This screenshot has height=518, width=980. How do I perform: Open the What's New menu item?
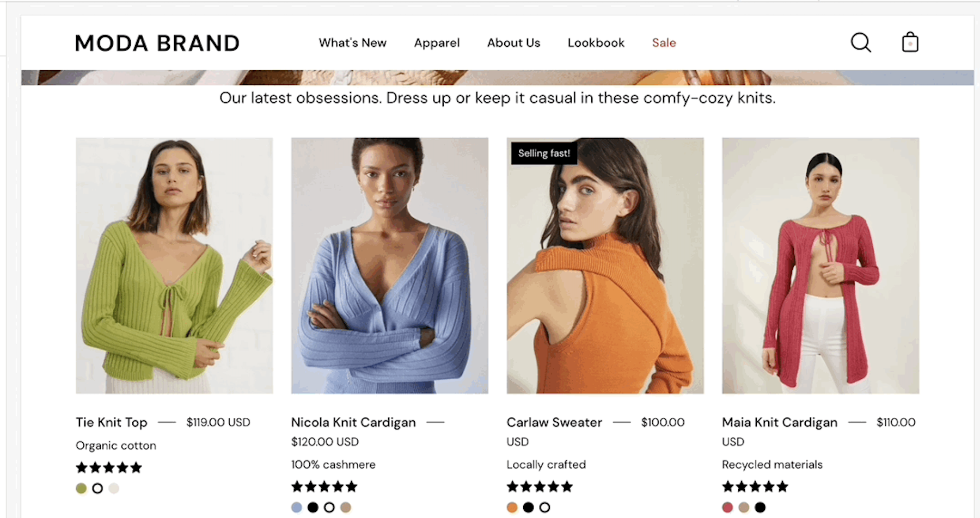(352, 43)
